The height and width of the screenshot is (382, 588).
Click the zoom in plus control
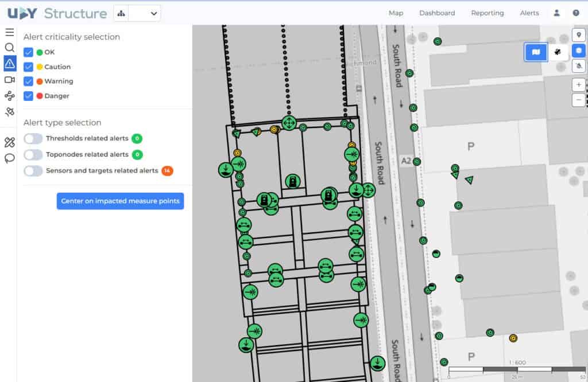[579, 85]
